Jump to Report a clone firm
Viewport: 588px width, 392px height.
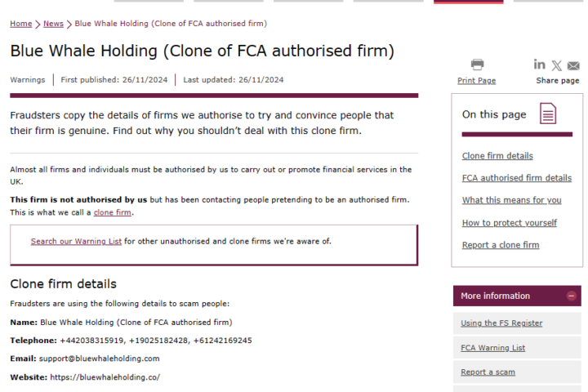point(501,245)
